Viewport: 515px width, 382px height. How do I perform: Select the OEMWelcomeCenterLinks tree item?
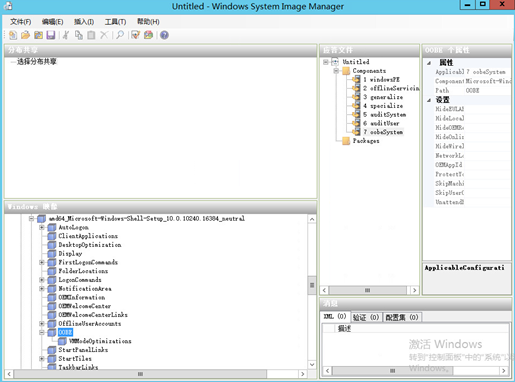click(93, 315)
